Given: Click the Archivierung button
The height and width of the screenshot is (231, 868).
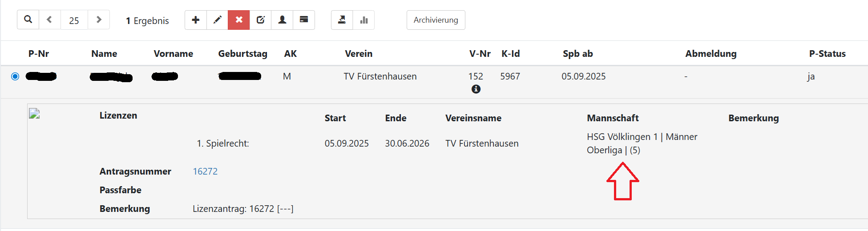Looking at the screenshot, I should pyautogui.click(x=436, y=20).
